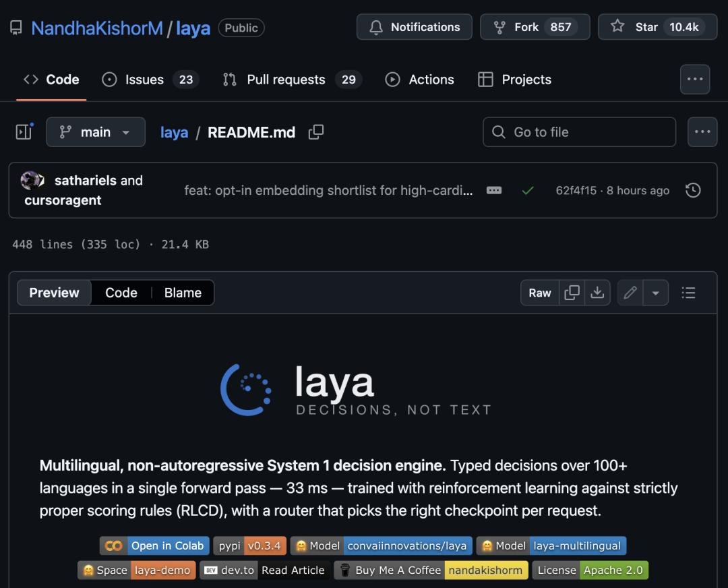Open the pypi v0.3.4 badge
The height and width of the screenshot is (588, 728).
click(x=250, y=546)
